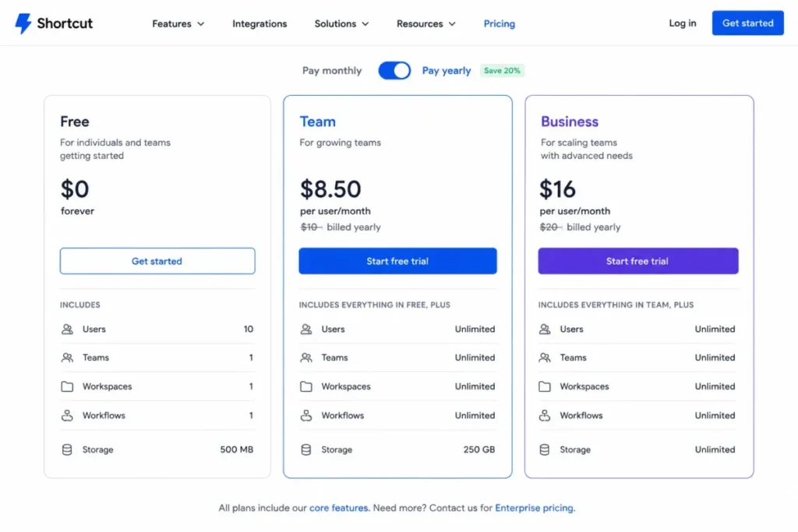Viewport: 798px width, 532px height.
Task: Click the Storage database icon in Team plan
Action: click(x=305, y=449)
